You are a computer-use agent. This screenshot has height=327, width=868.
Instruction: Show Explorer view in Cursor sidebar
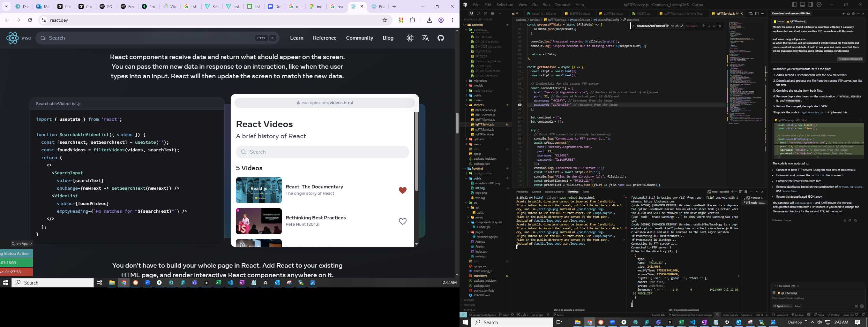coord(471,14)
